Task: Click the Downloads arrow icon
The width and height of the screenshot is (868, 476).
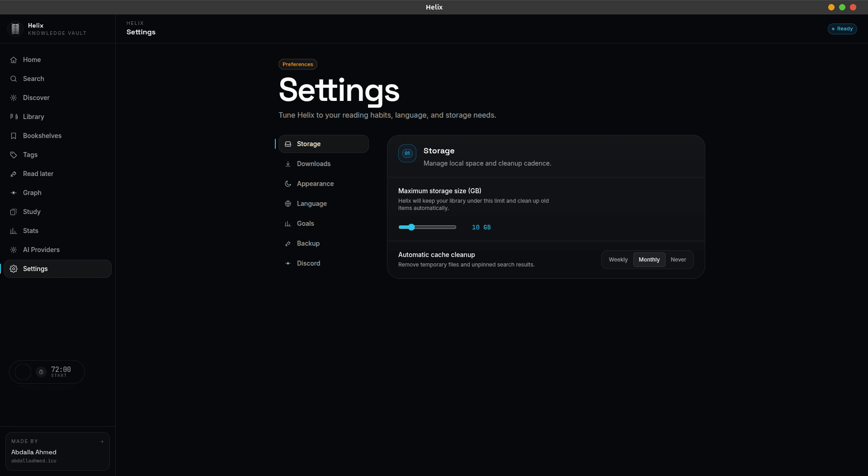Action: click(288, 164)
